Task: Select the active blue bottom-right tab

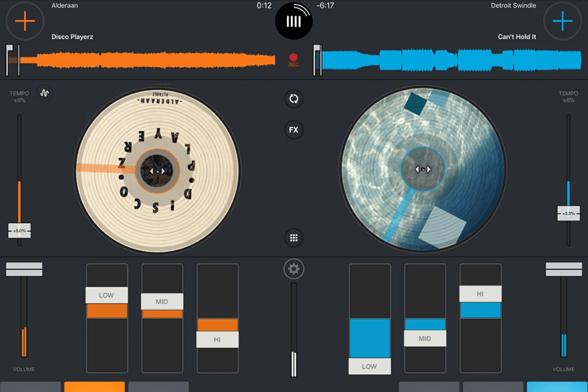Action: (557, 386)
